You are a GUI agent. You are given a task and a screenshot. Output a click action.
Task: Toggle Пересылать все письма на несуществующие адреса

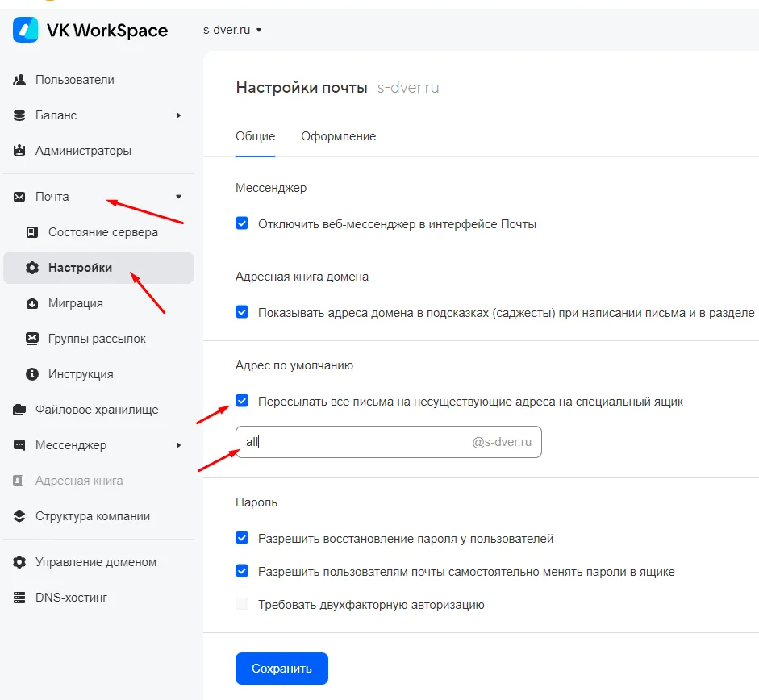click(x=242, y=401)
